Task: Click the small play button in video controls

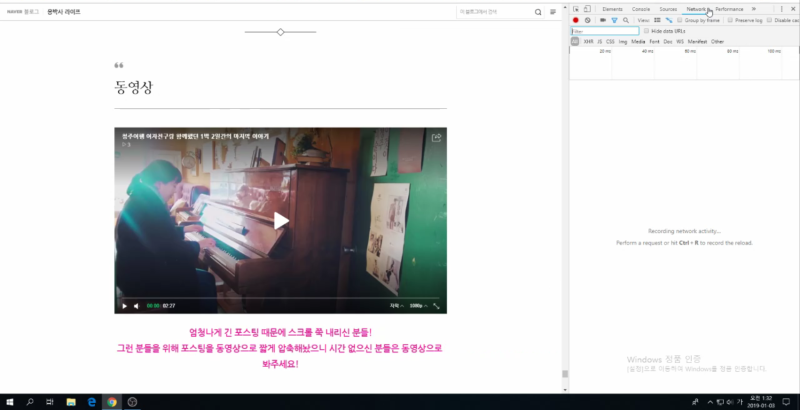Action: 124,306
